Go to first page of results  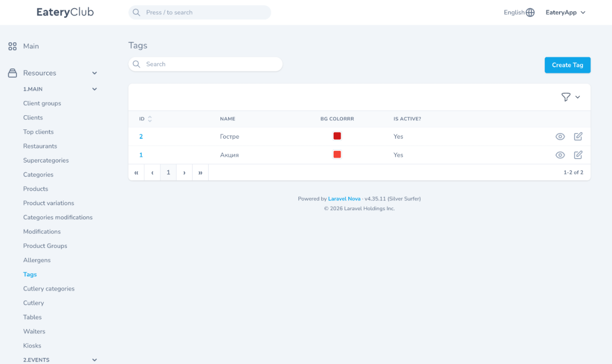pos(136,172)
